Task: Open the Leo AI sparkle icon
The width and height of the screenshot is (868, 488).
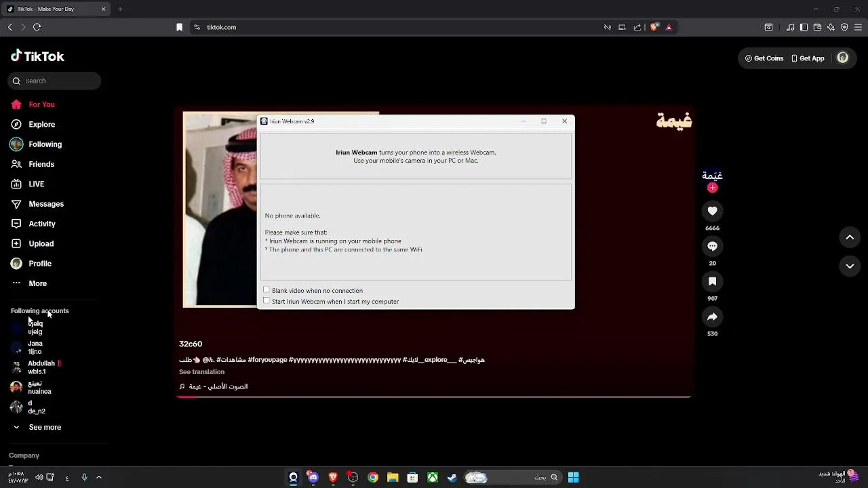Action: [x=831, y=27]
